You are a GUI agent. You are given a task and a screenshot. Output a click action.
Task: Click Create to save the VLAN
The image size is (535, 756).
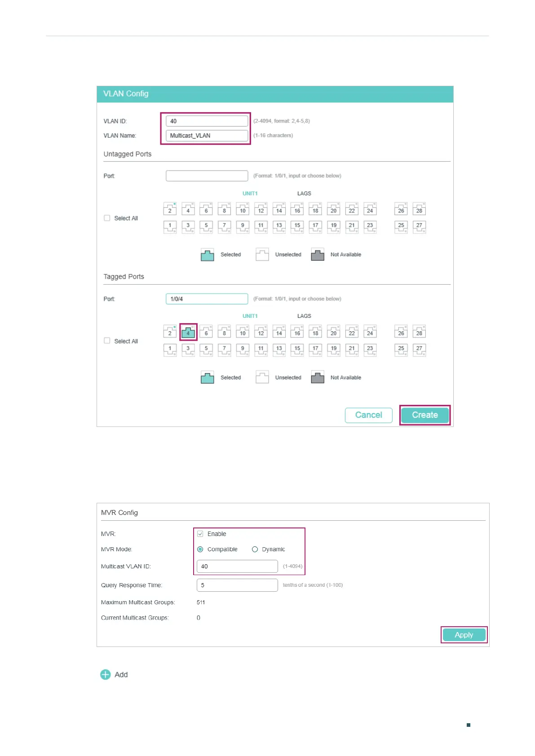tap(425, 415)
